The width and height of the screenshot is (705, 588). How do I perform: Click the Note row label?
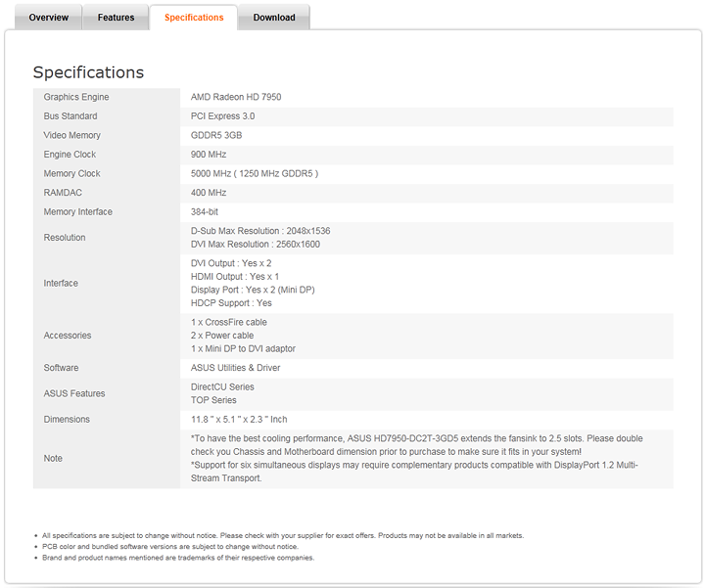53,459
